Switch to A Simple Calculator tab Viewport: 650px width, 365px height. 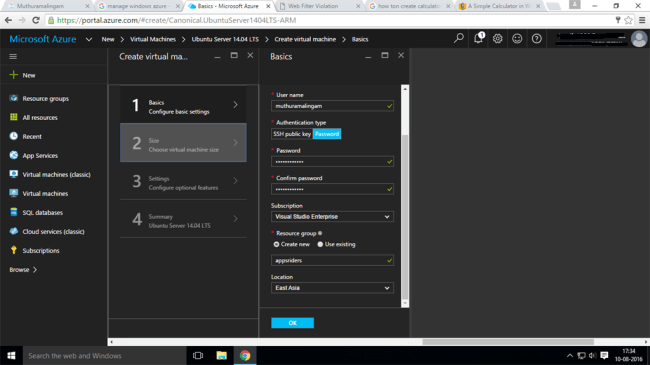(x=500, y=6)
